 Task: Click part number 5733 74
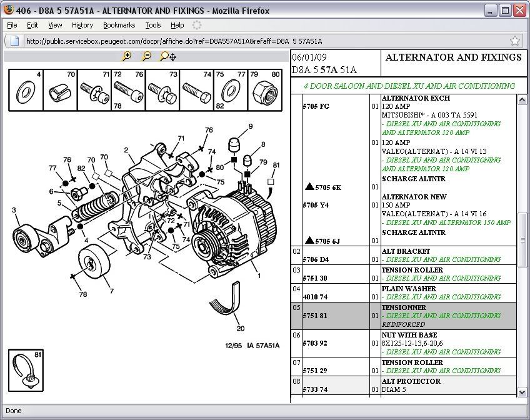(315, 389)
